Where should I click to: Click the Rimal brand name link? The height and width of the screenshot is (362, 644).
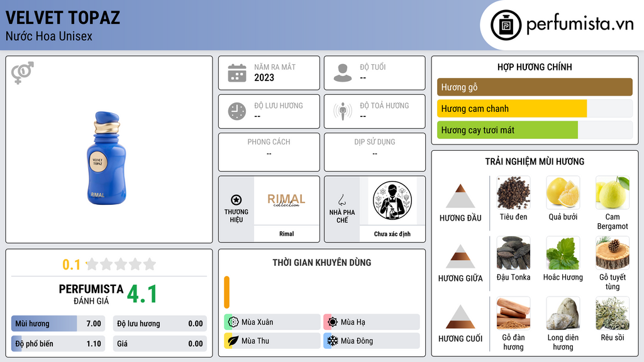pyautogui.click(x=286, y=234)
